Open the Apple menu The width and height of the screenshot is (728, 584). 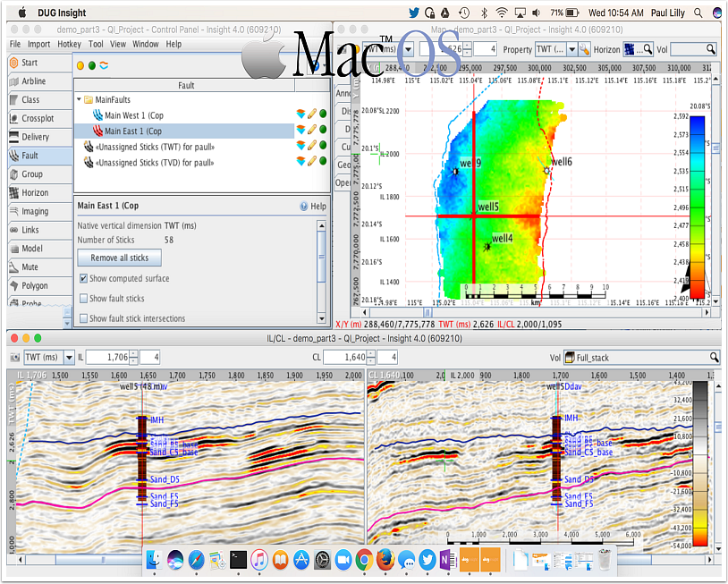(22, 13)
